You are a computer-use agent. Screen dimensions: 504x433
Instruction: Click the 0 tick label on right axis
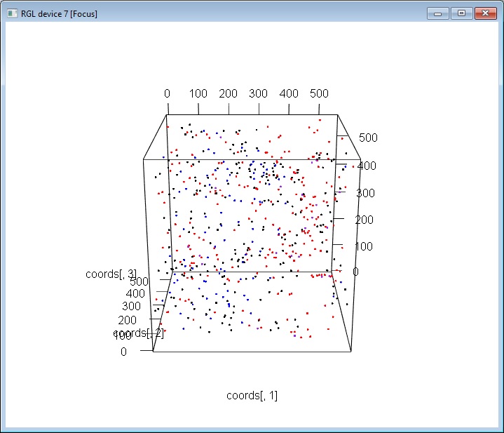click(356, 272)
